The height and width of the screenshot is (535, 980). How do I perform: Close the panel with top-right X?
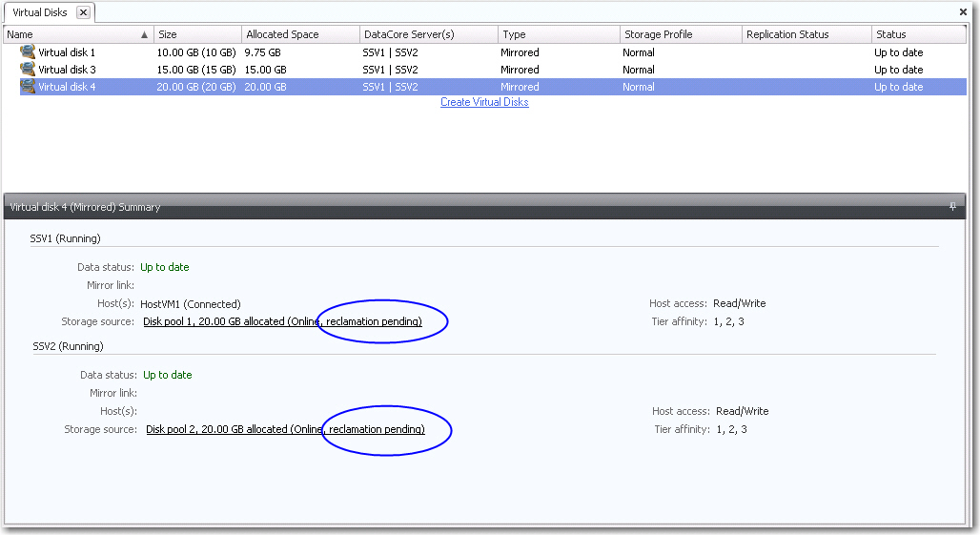(x=963, y=12)
